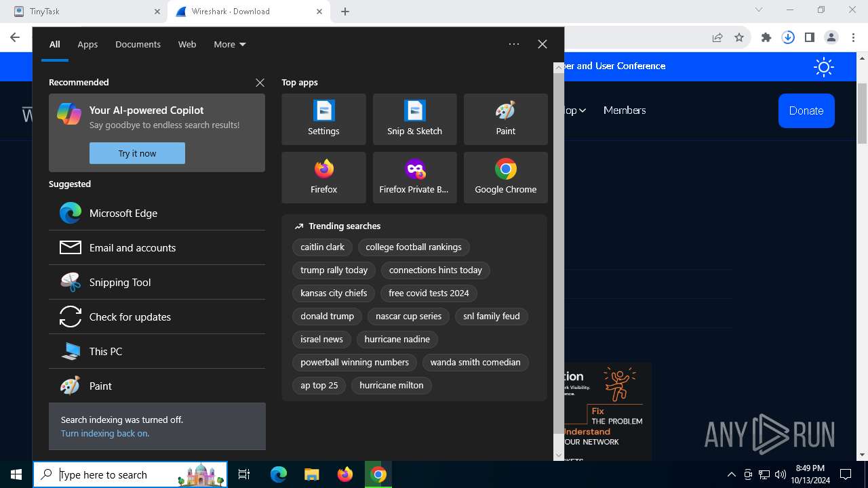Open search options ellipsis menu
Image resolution: width=868 pixels, height=488 pixels.
pos(514,44)
